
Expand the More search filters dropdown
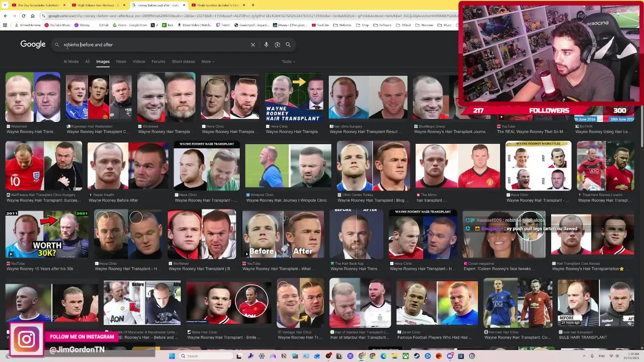[208, 61]
